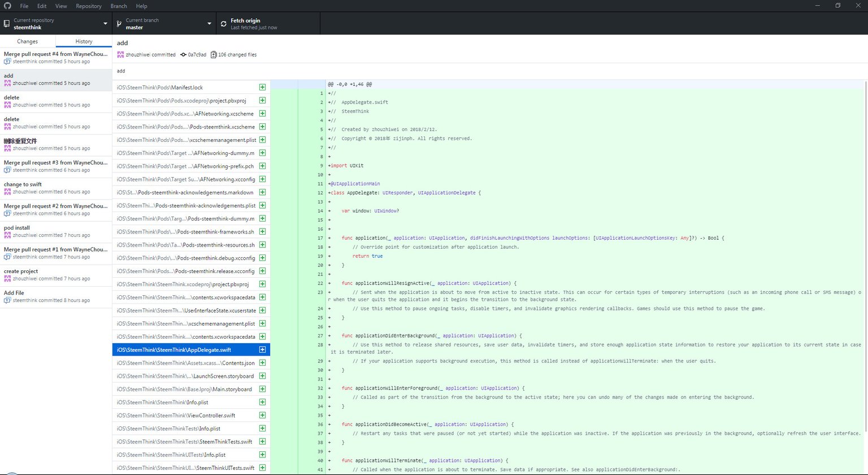Screen dimensions: 868x475
Task: Select file Pods\xcschememanagement.plist entry
Action: [191, 140]
